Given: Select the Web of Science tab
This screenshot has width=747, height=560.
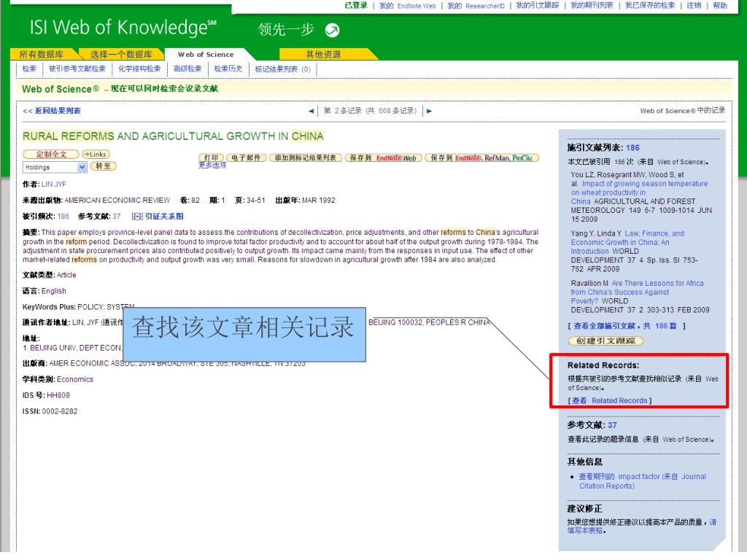Looking at the screenshot, I should point(206,54).
